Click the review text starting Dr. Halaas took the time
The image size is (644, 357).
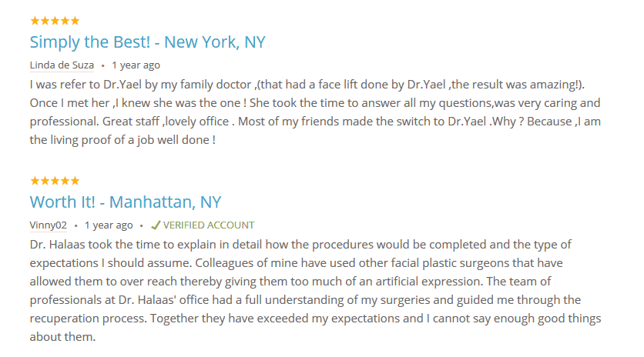(x=315, y=291)
